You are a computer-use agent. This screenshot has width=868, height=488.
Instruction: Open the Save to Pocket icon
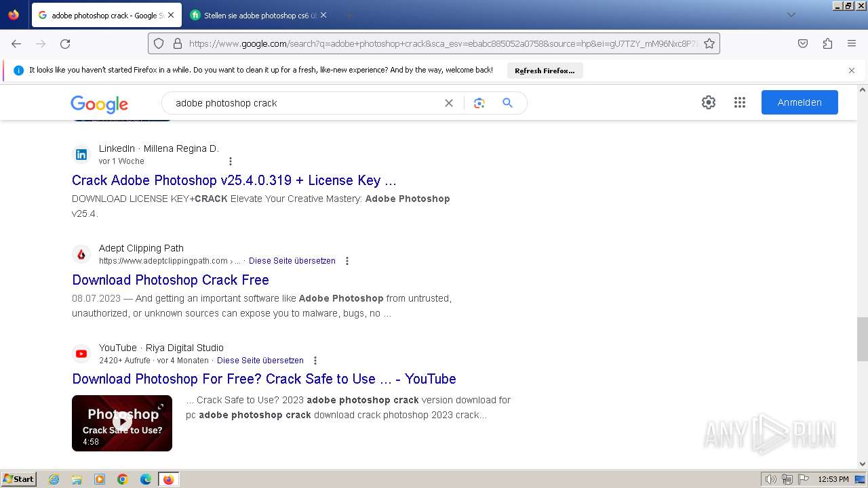point(803,43)
